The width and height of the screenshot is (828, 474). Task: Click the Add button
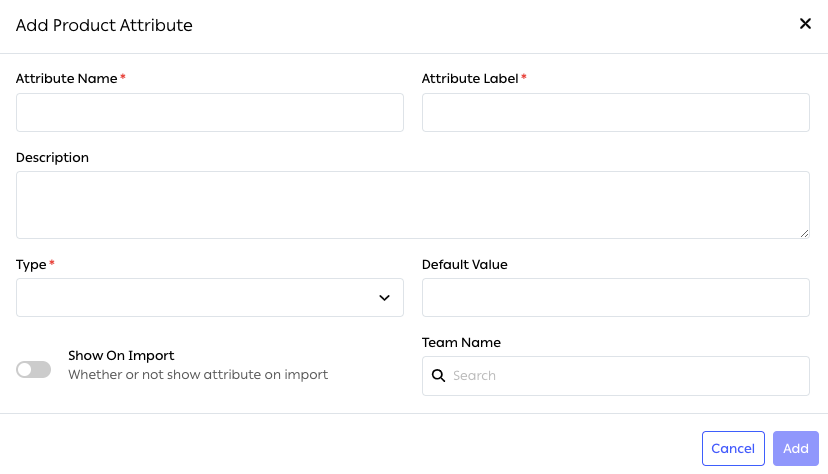point(795,449)
